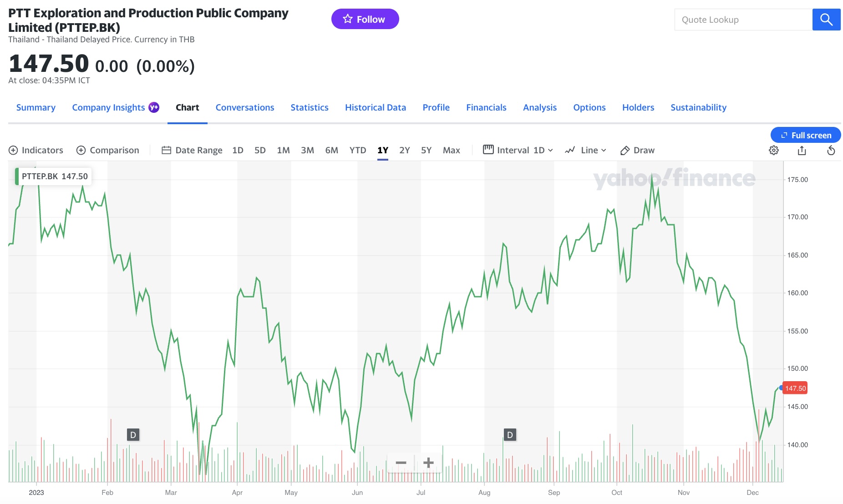Image resolution: width=843 pixels, height=504 pixels.
Task: Click the Follow button
Action: [365, 19]
